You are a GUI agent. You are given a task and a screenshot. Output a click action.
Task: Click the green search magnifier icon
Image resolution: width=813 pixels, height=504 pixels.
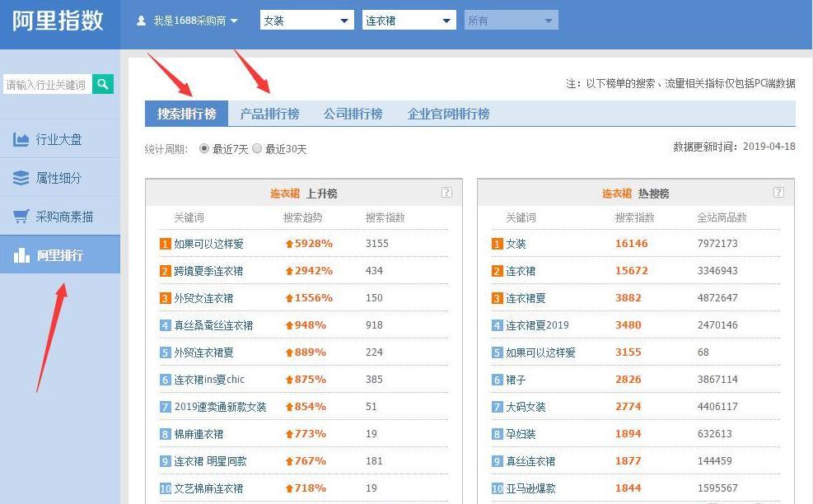(102, 83)
